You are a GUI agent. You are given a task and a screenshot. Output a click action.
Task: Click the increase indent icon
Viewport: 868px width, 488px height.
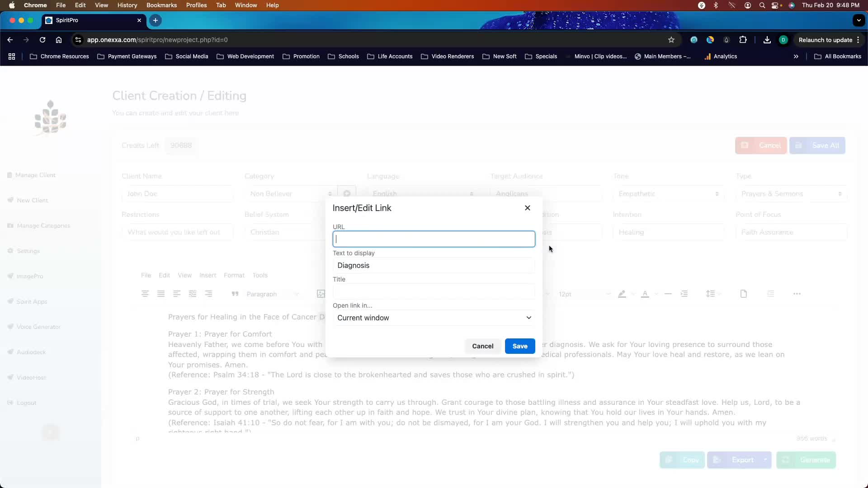[x=684, y=294]
